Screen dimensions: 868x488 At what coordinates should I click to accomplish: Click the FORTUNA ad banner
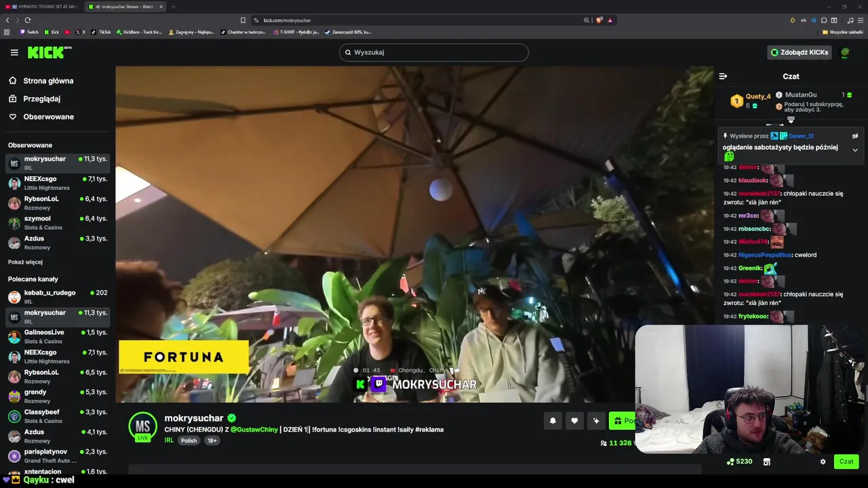[x=184, y=357]
